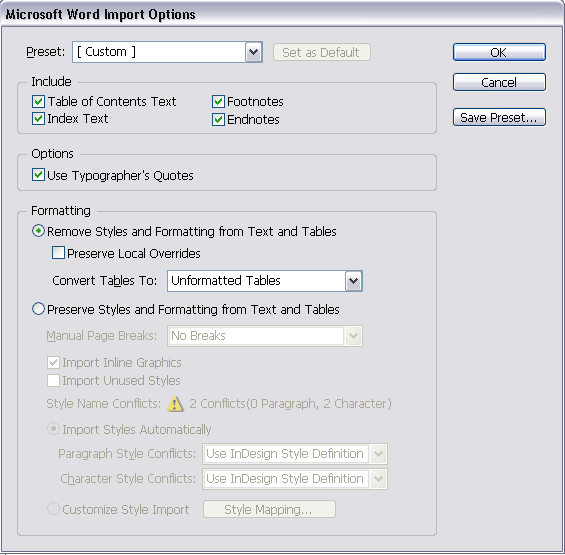
Task: Open Paragraph Style Conflicts dropdown
Action: pyautogui.click(x=295, y=454)
